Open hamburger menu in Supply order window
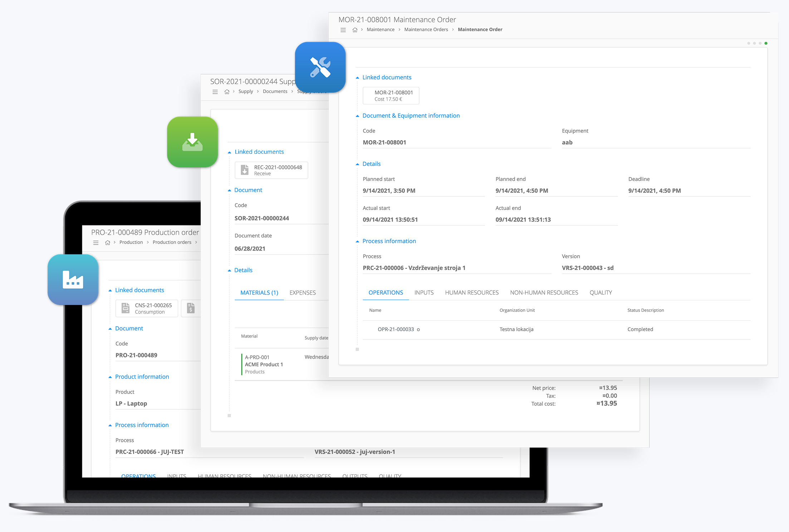 point(215,92)
